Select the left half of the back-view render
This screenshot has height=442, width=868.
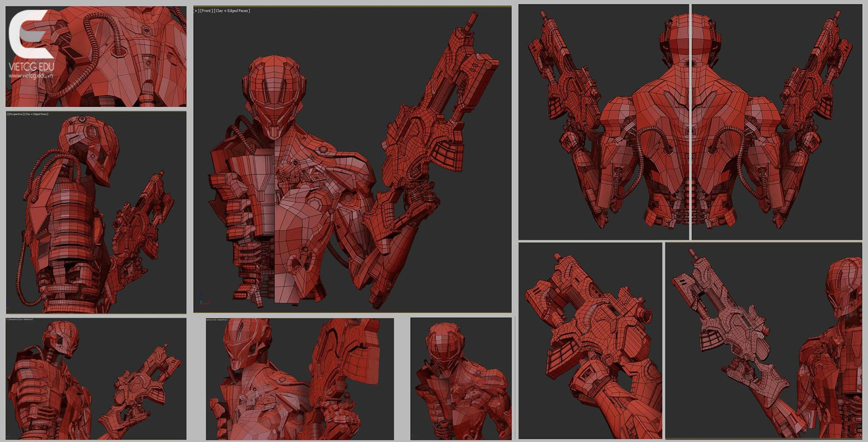[x=603, y=122]
